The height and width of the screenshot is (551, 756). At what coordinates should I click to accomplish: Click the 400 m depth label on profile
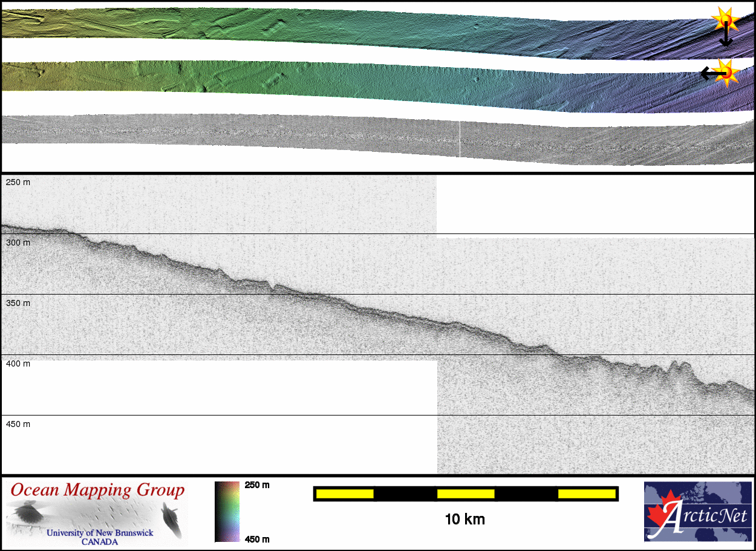[18, 364]
